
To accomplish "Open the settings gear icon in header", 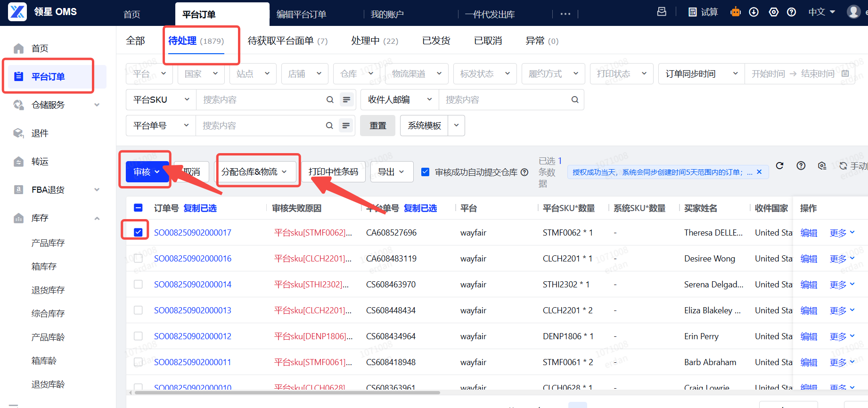I will coord(774,12).
